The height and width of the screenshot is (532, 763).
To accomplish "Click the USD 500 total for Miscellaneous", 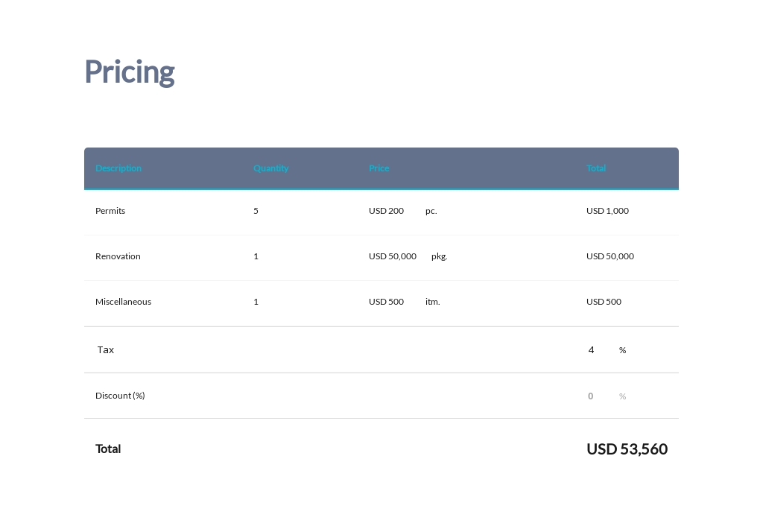I will click(x=604, y=301).
